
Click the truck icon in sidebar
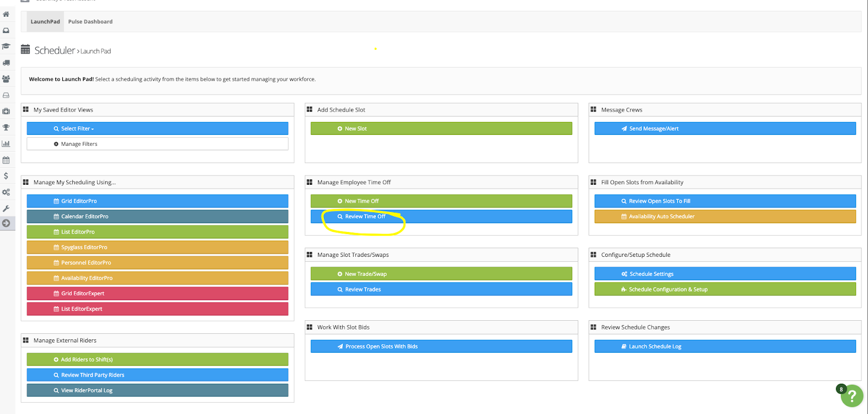coord(6,63)
